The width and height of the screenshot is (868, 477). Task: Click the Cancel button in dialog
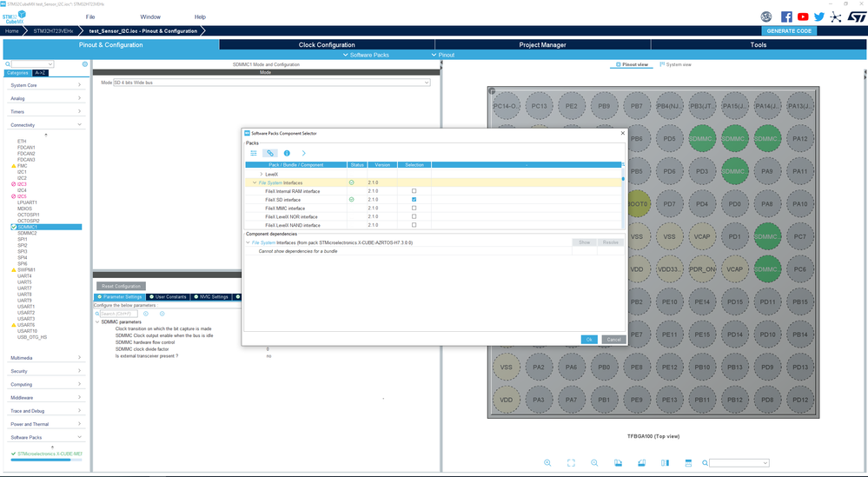pos(613,340)
